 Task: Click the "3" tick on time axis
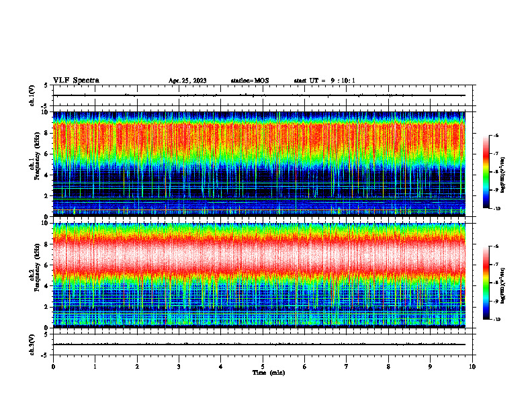[179, 367]
